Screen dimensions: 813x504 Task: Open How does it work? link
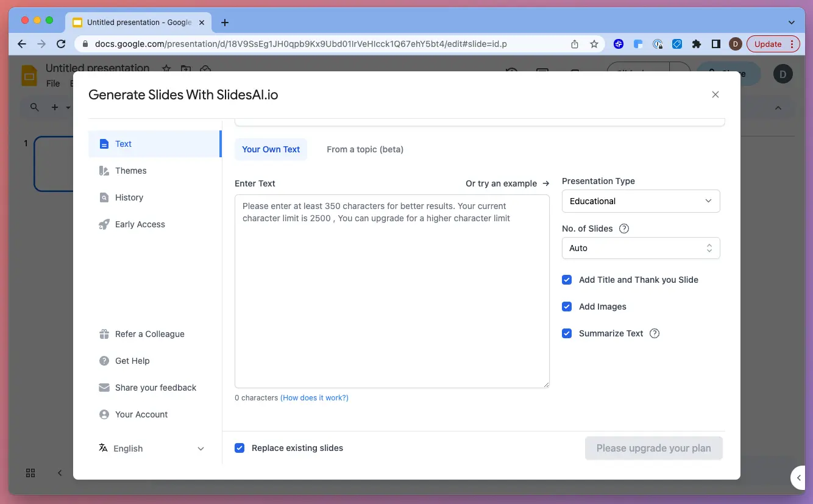pos(314,398)
